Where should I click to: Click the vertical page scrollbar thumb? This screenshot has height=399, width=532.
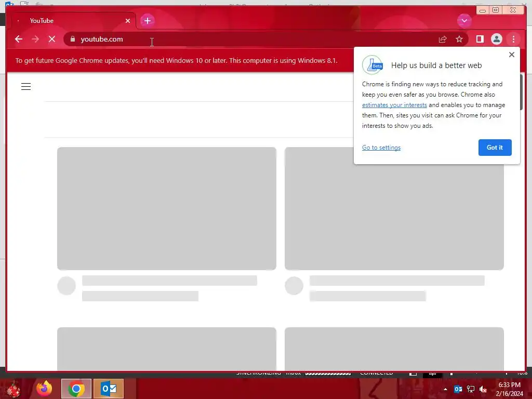pyautogui.click(x=522, y=92)
